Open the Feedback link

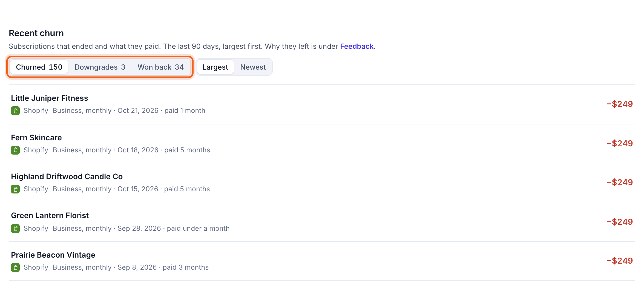point(357,46)
